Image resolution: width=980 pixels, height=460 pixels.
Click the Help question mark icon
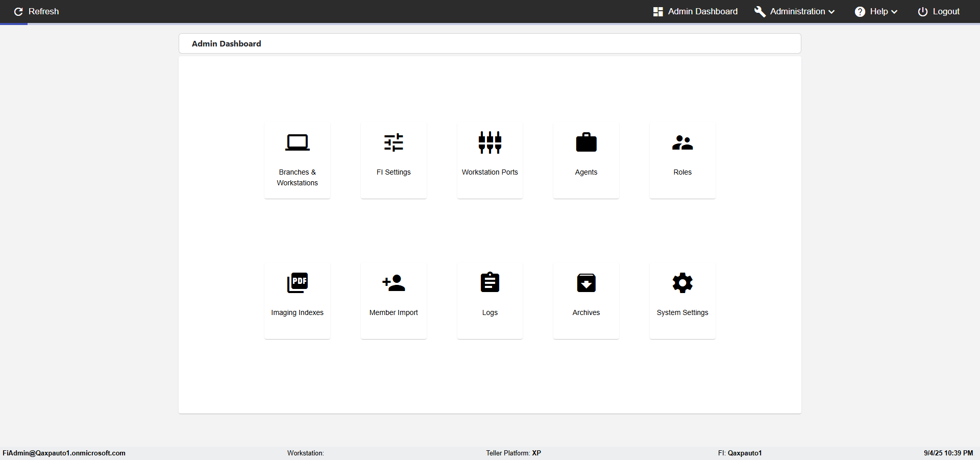[x=860, y=11]
